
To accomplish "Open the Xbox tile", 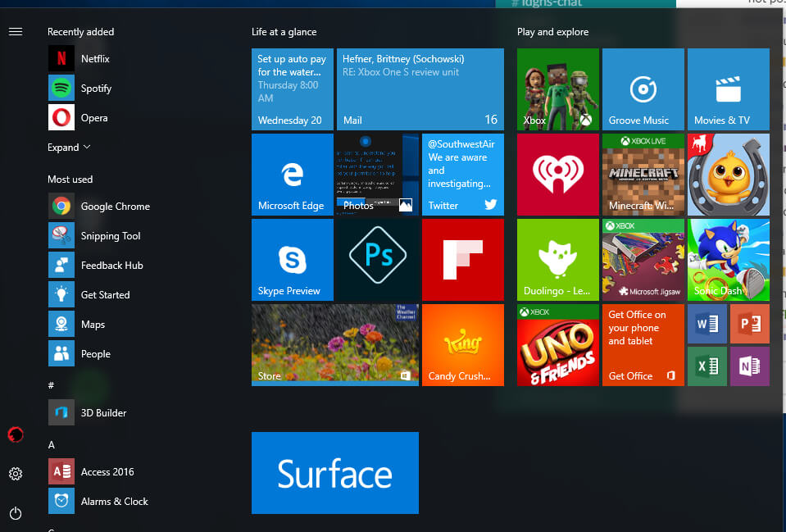I will pos(558,89).
